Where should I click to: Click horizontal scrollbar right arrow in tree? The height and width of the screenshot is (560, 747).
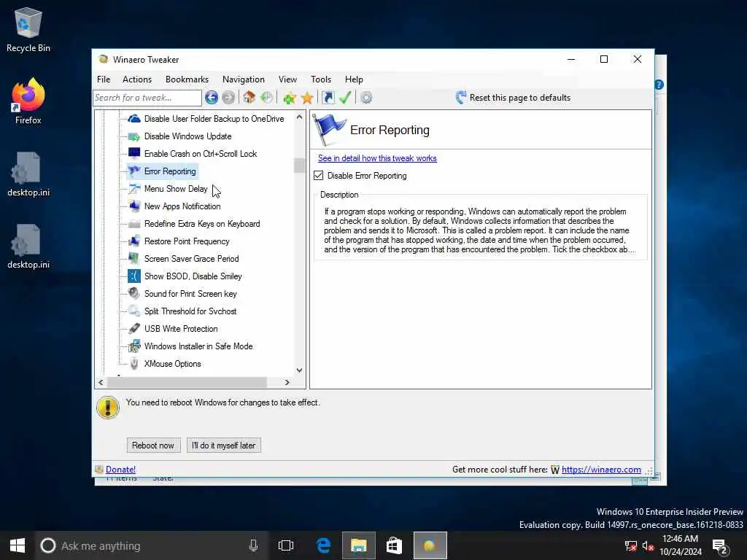(287, 382)
